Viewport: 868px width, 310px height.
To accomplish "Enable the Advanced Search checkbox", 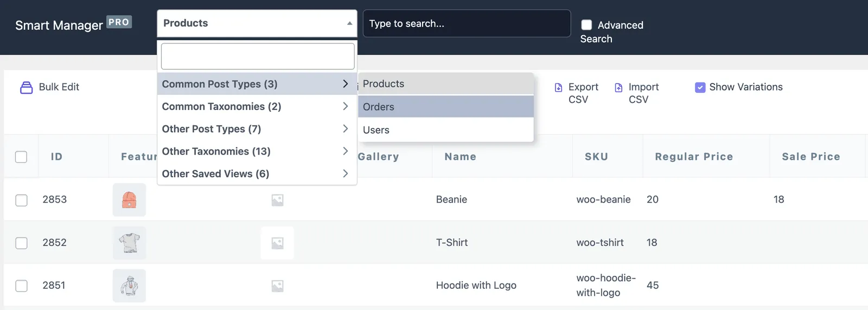I will (586, 25).
